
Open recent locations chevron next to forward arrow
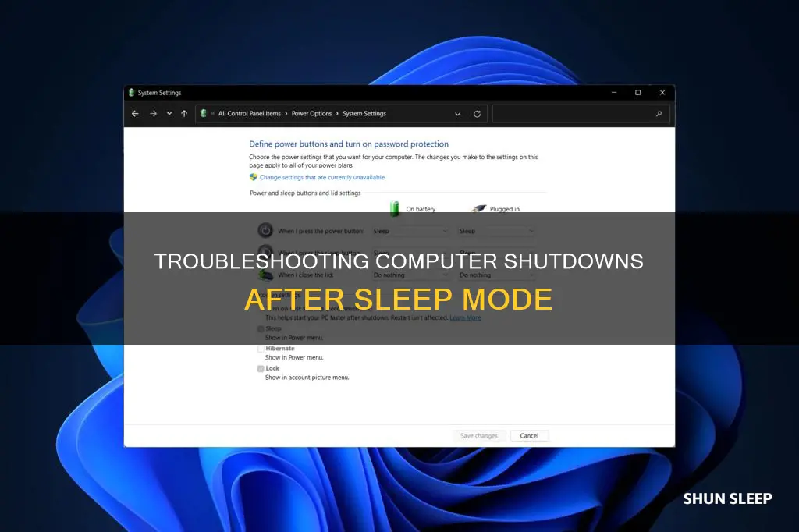(169, 114)
